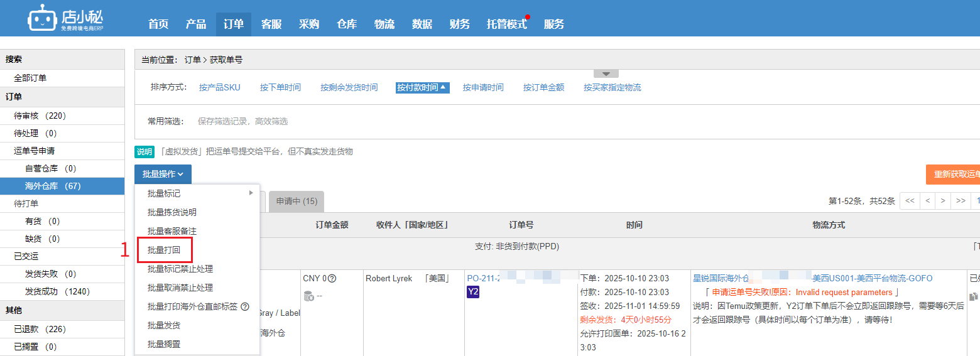
Task: Expand the 批量标记 submenu
Action: click(197, 193)
